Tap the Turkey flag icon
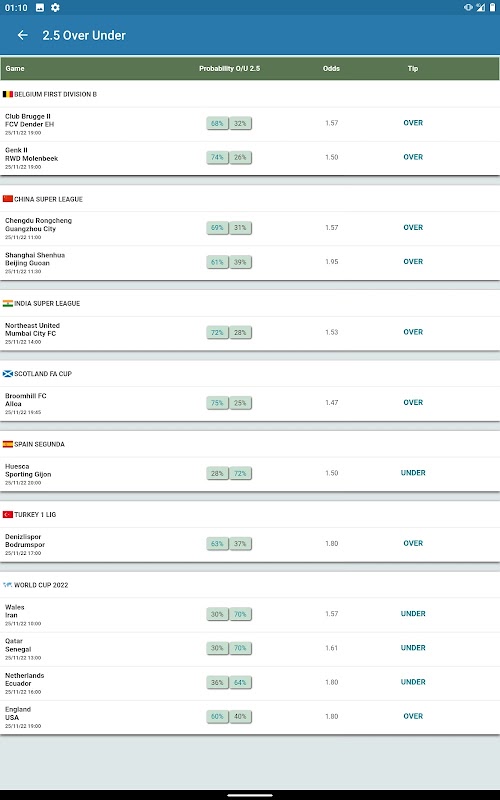The width and height of the screenshot is (500, 800). pyautogui.click(x=8, y=515)
